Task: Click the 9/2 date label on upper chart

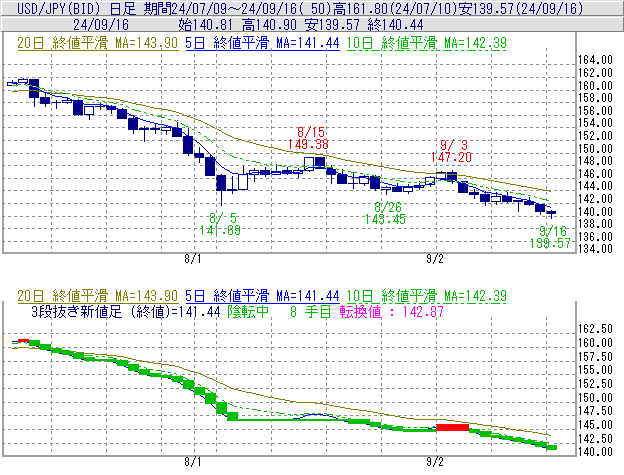Action: (x=435, y=259)
